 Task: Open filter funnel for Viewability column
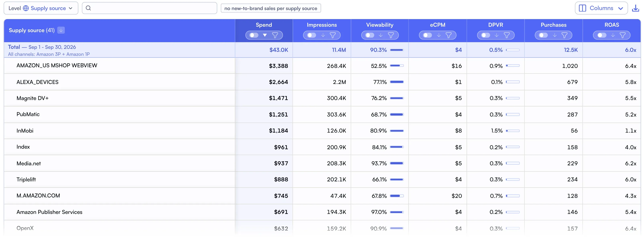(x=391, y=35)
